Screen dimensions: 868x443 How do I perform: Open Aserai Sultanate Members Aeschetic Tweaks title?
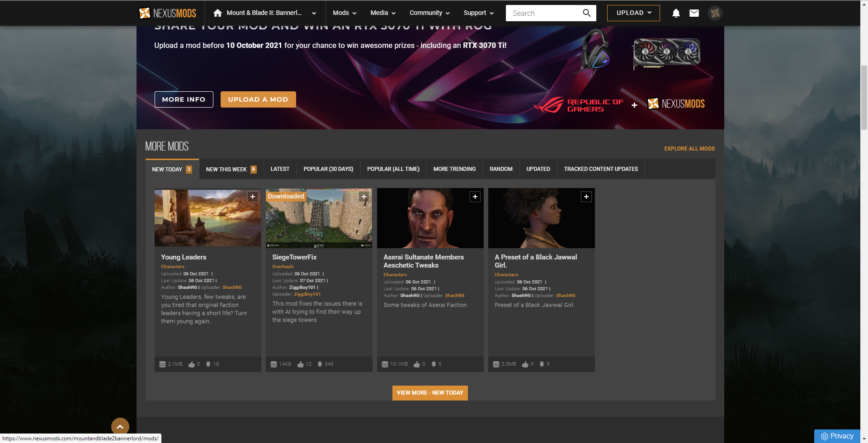[x=424, y=261]
